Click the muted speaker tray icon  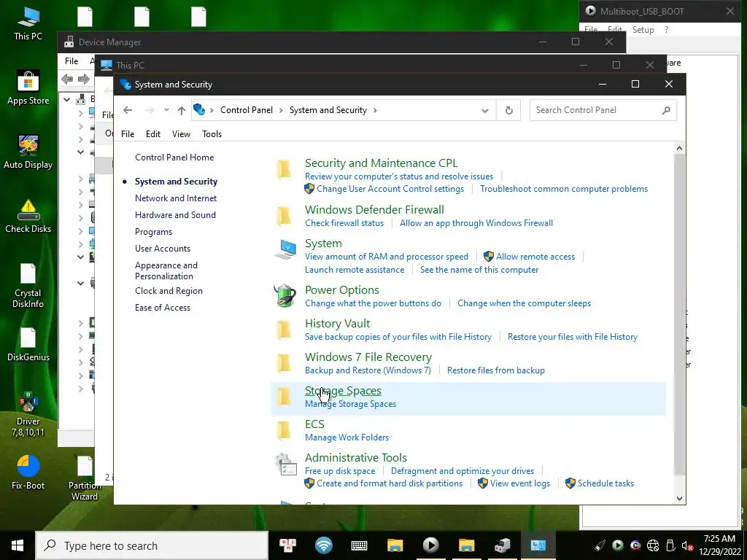tap(687, 545)
